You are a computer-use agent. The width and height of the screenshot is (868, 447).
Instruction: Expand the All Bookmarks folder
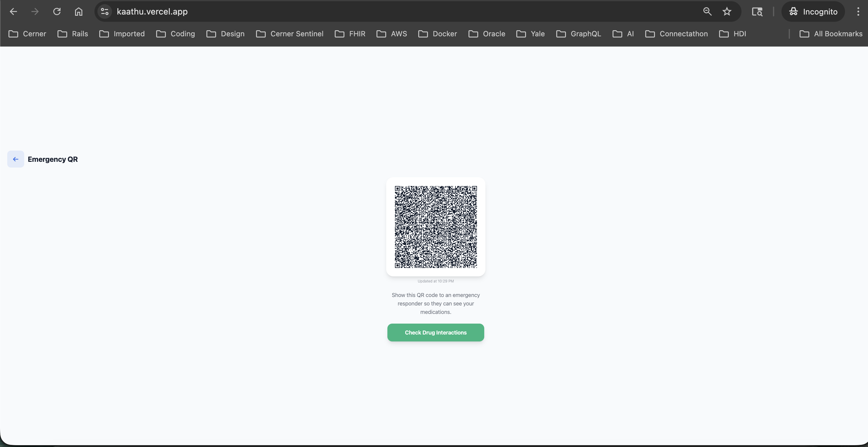[831, 34]
